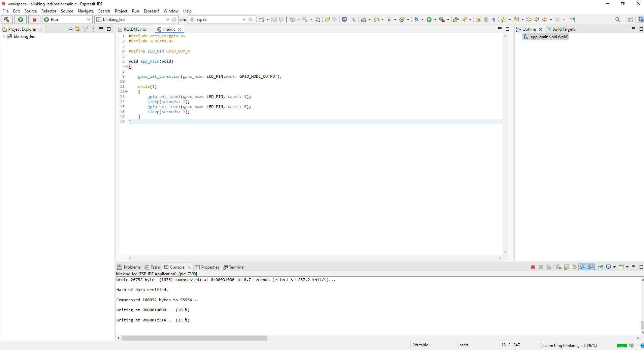The image size is (644, 350).
Task: Switch to the Build Targets tab
Action: pyautogui.click(x=563, y=29)
